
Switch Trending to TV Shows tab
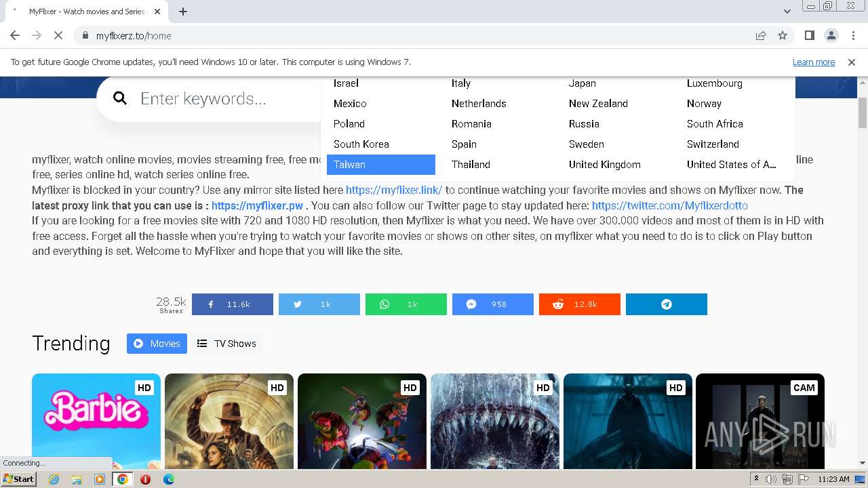[x=226, y=344]
